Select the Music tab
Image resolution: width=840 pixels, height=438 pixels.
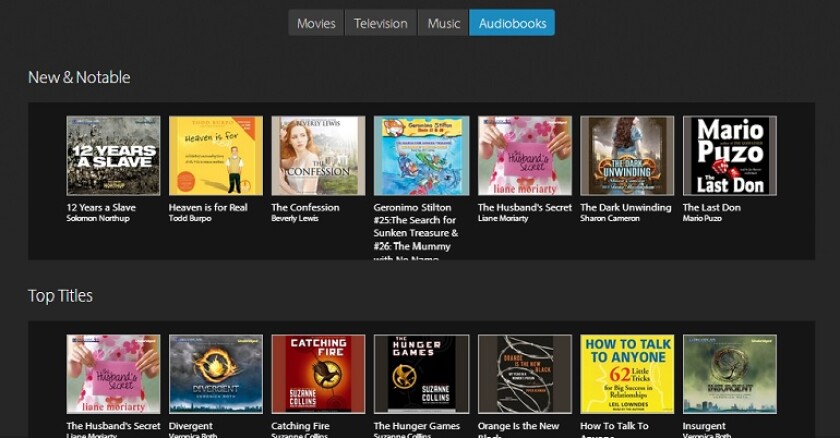click(x=443, y=23)
